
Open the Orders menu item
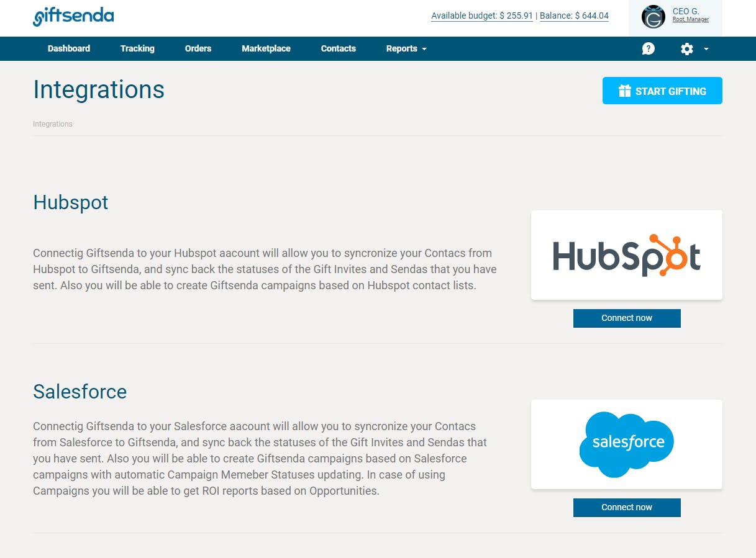[198, 48]
